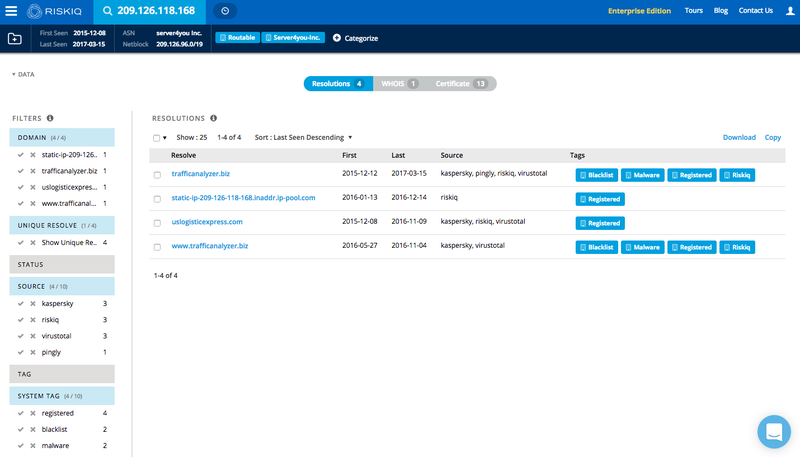Check the trafficanalyzer.biz row checkbox
This screenshot has height=457, width=800.
[x=157, y=175]
